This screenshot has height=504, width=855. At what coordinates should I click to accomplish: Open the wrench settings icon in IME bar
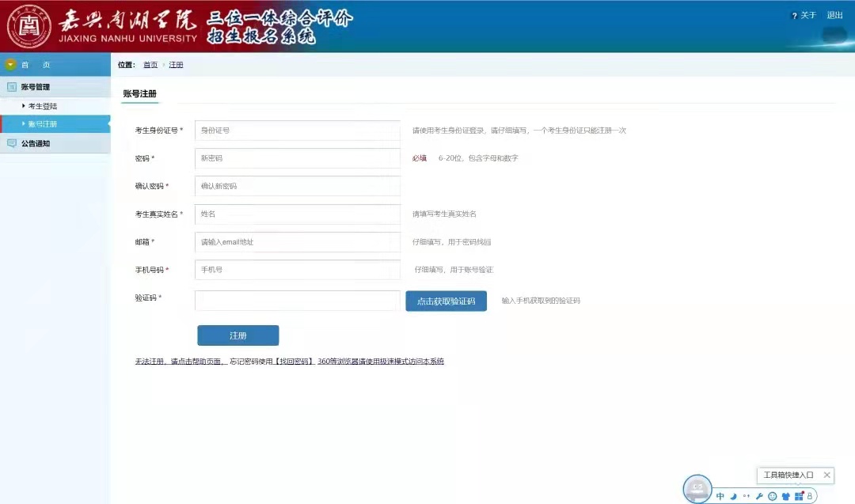click(x=759, y=496)
